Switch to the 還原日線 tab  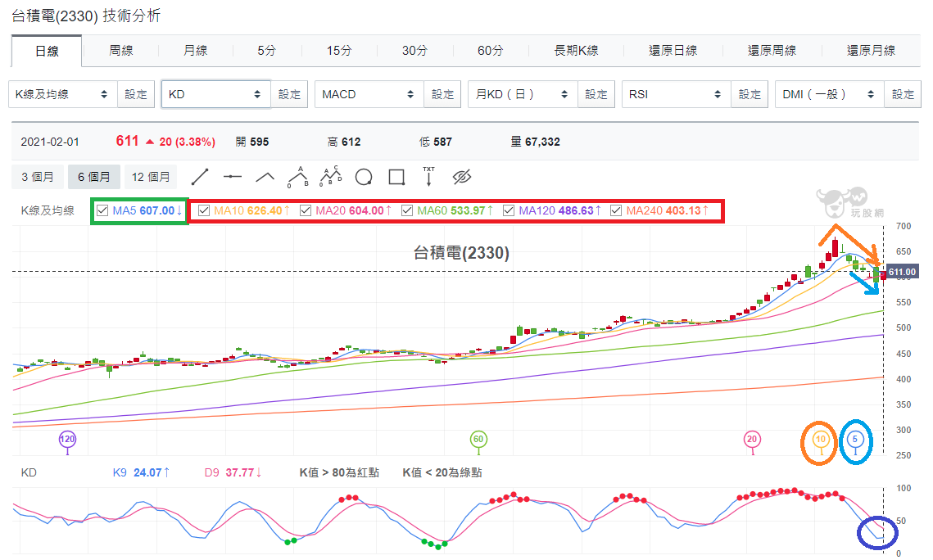click(673, 51)
